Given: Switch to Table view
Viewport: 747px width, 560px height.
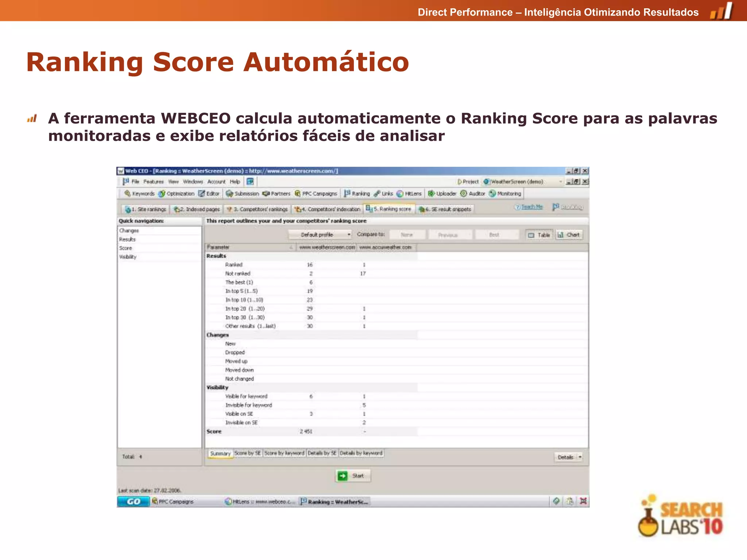Looking at the screenshot, I should coord(539,235).
